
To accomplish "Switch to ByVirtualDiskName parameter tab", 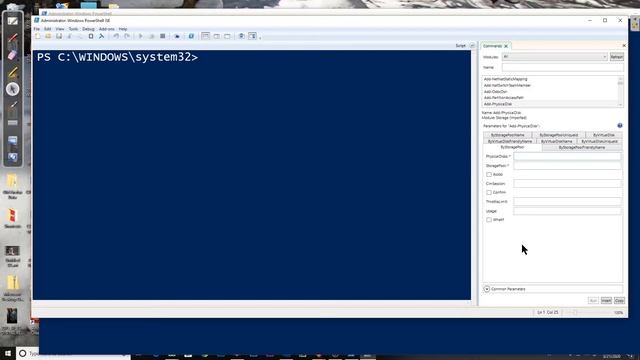I will click(x=556, y=141).
